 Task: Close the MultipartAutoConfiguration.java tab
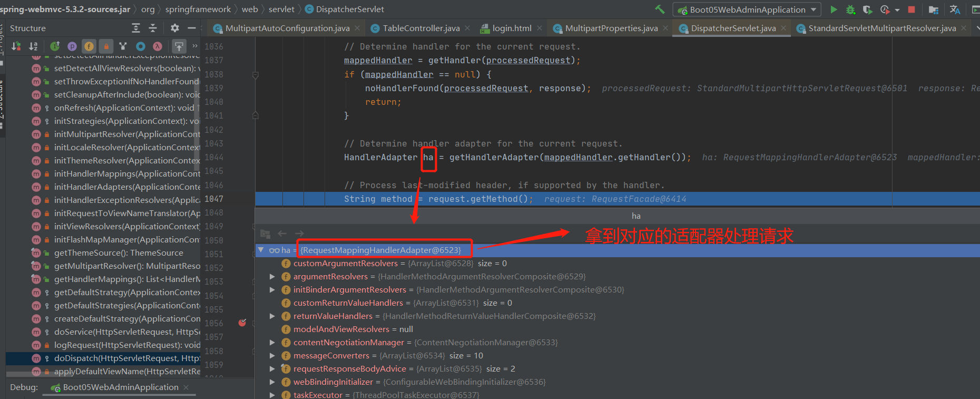(357, 28)
